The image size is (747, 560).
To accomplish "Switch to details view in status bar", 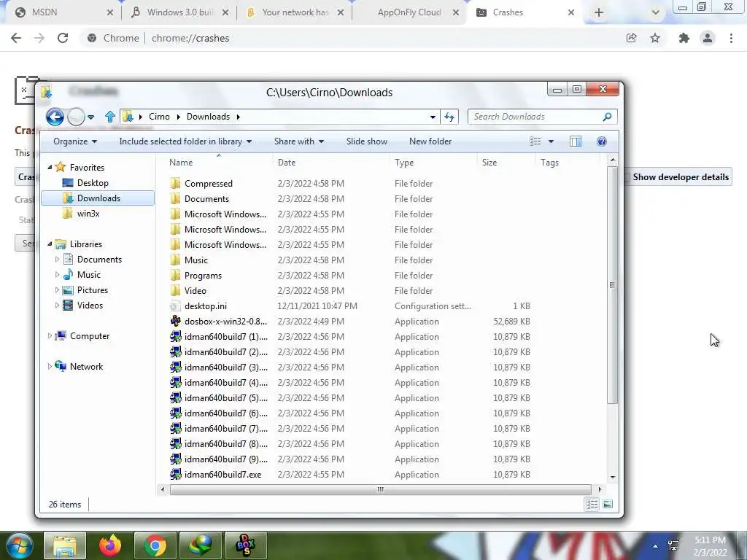I will (592, 505).
